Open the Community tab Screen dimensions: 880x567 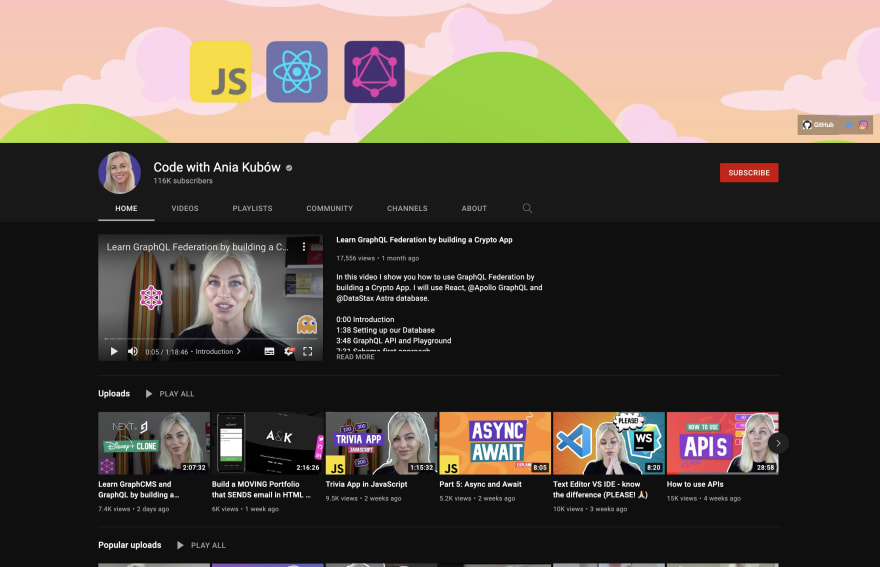329,208
